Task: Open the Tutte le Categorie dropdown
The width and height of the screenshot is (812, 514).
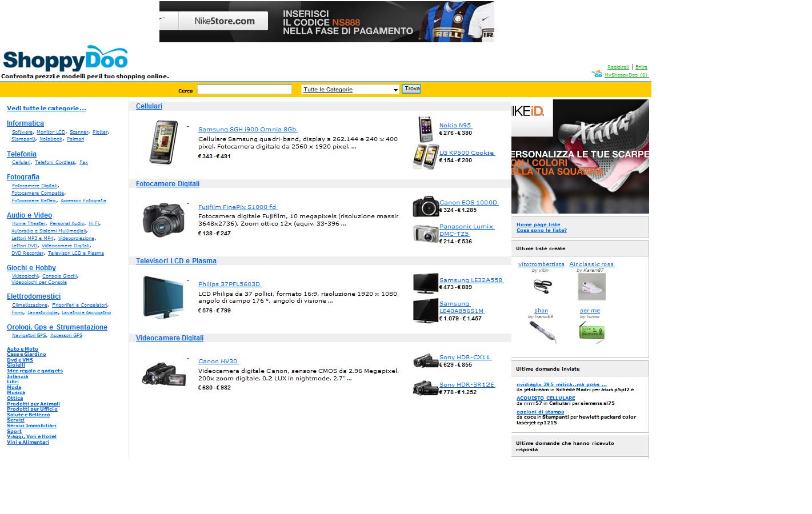Action: [350, 89]
